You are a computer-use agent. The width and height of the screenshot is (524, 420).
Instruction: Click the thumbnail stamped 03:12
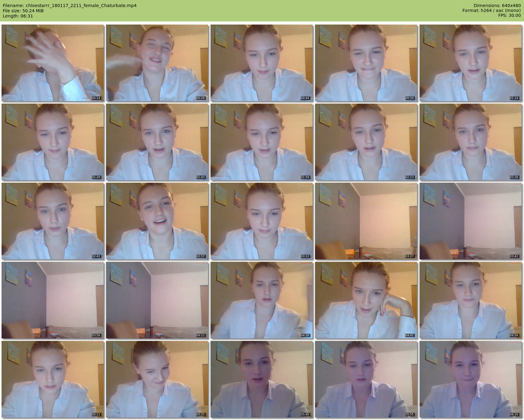coord(261,221)
